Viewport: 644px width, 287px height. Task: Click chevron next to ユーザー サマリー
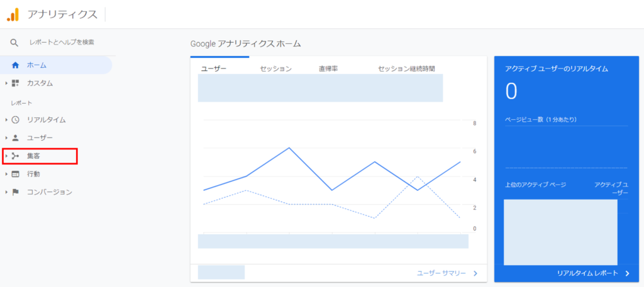[475, 273]
